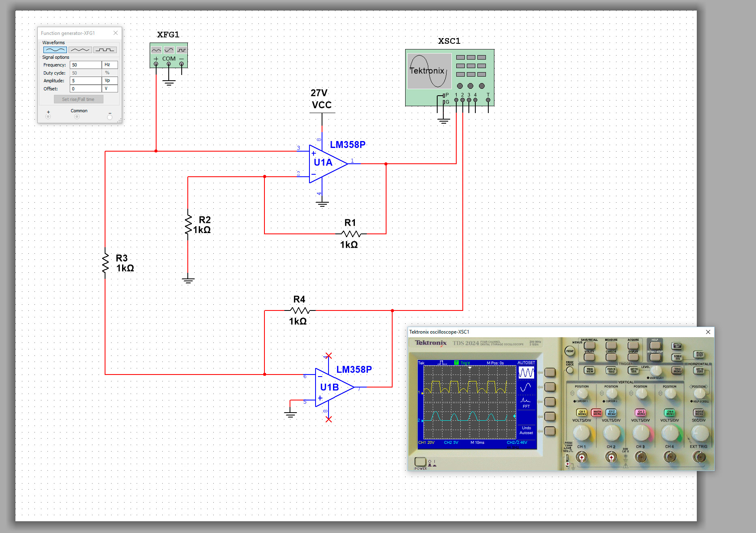
Task: Click the CH 2 VOLTS/DIV knob
Action: tap(611, 433)
